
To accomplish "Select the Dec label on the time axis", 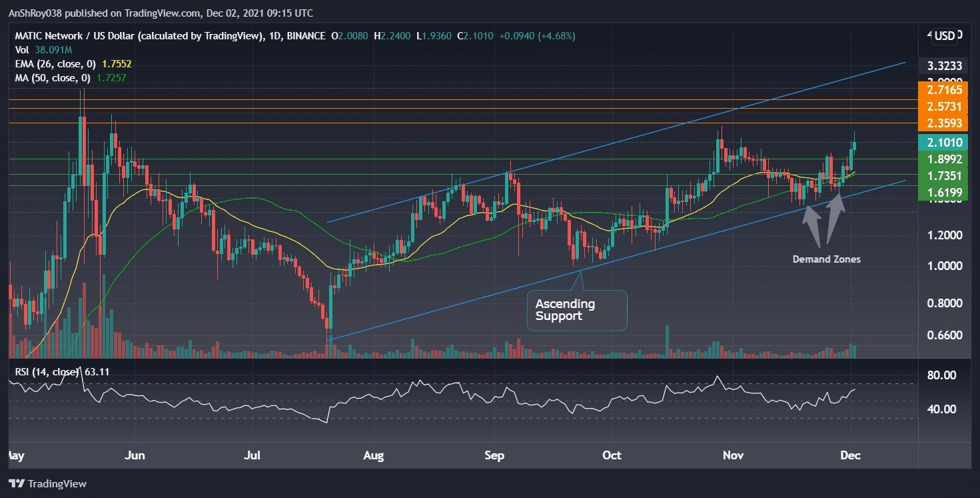I will 851,455.
